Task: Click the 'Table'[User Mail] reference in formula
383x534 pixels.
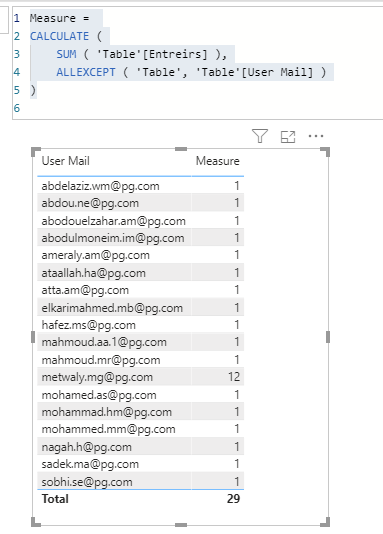Action: coord(254,72)
